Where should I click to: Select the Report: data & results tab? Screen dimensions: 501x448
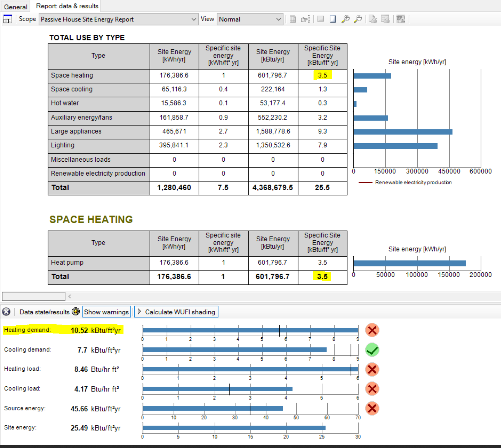click(x=67, y=6)
